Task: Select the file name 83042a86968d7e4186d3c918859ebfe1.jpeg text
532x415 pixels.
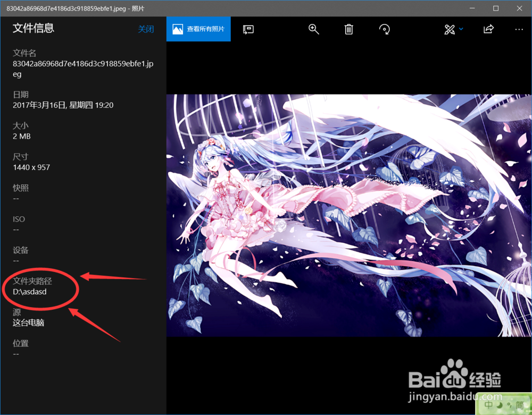Action: [x=83, y=69]
